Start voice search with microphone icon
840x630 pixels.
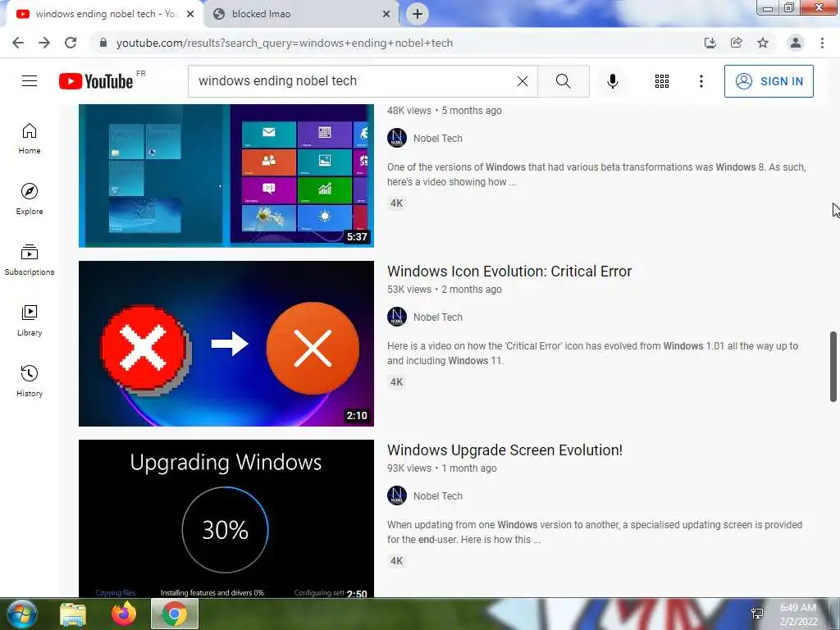(x=612, y=81)
